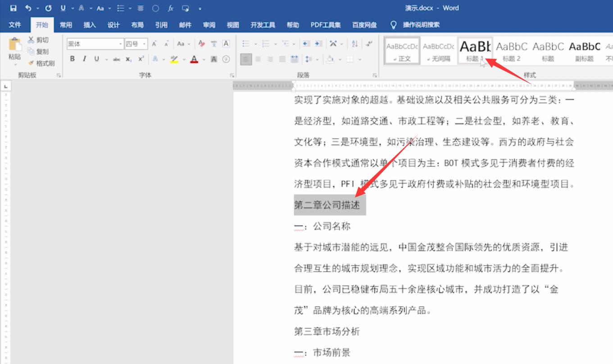Open the Paragraph group's bullets list dropdown arrow
613x364 pixels.
[x=255, y=44]
